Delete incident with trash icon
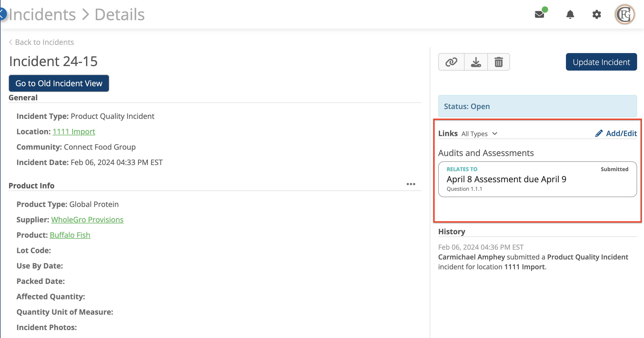 (499, 62)
